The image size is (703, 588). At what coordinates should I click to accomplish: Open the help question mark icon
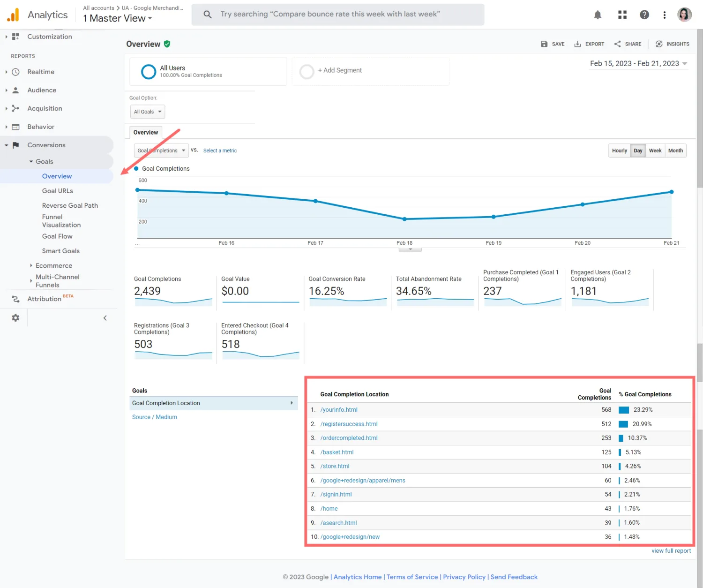644,15
